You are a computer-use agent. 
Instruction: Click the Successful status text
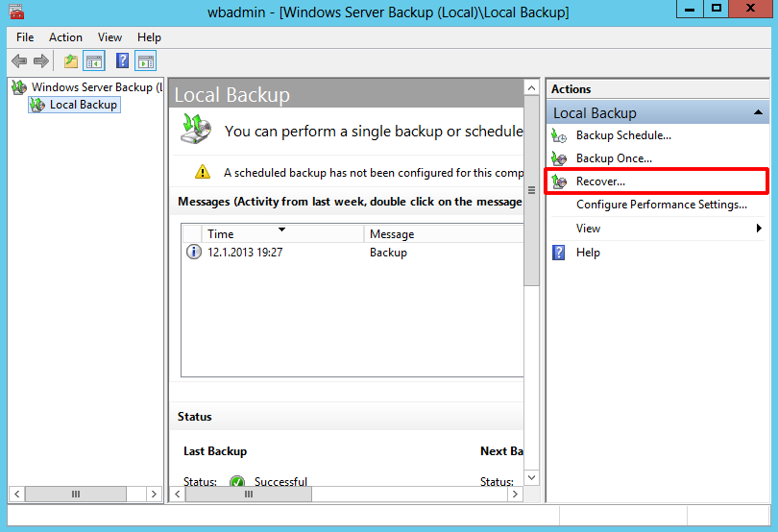(280, 482)
